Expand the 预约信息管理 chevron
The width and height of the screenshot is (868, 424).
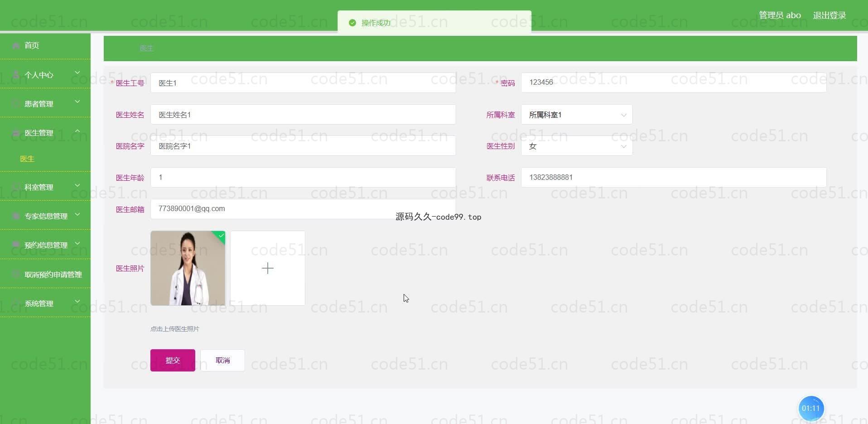[77, 243]
